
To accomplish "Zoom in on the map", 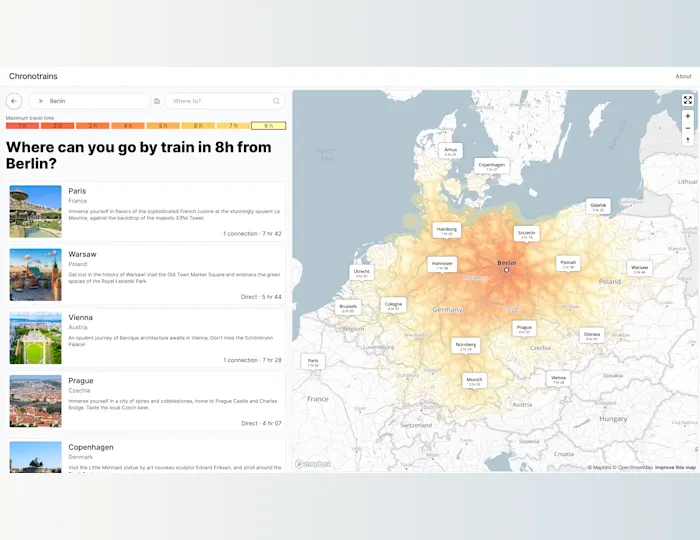I will [x=688, y=116].
